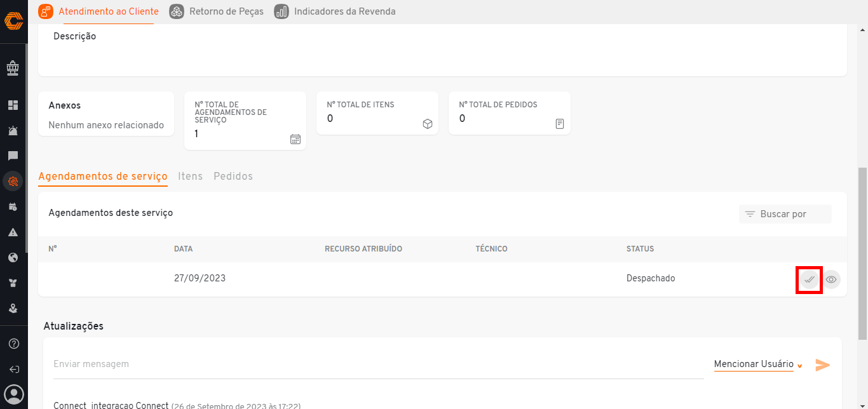
Task: Click the Indicadores da Revenda chart icon
Action: point(281,11)
